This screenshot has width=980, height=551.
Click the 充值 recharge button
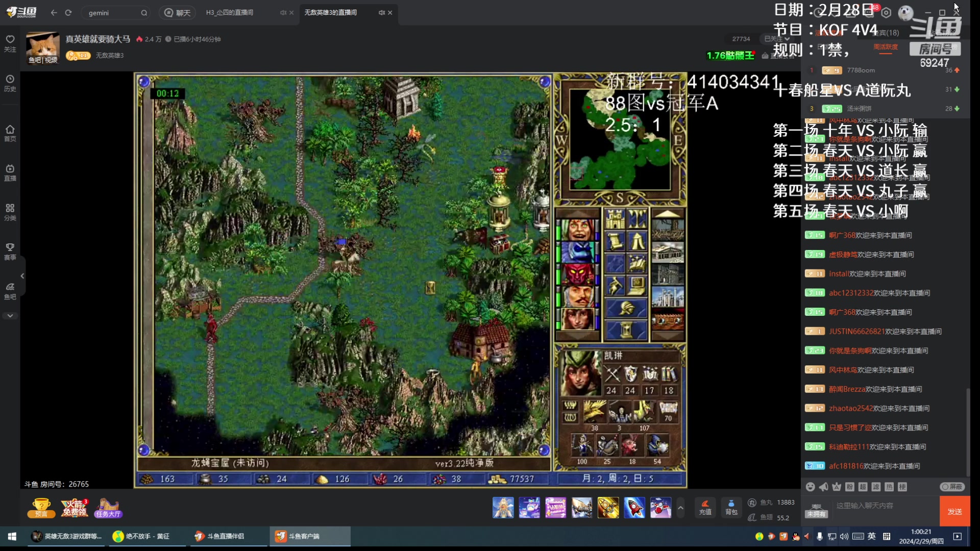pyautogui.click(x=705, y=508)
